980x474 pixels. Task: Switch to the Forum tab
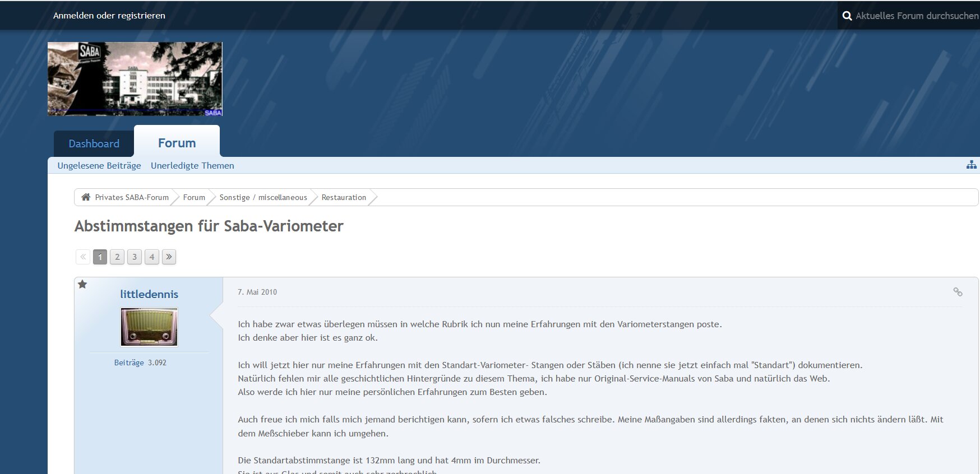point(177,143)
